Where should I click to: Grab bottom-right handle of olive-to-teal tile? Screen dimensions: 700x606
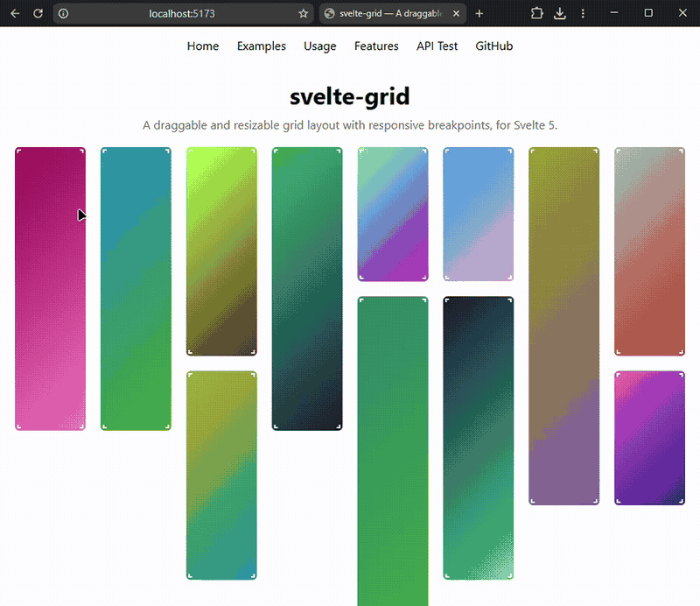point(253,576)
